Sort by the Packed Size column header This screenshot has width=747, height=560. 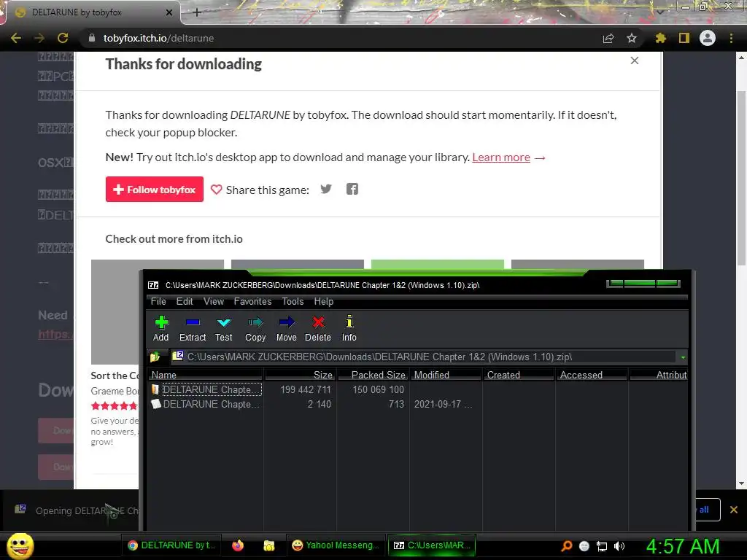pyautogui.click(x=373, y=376)
